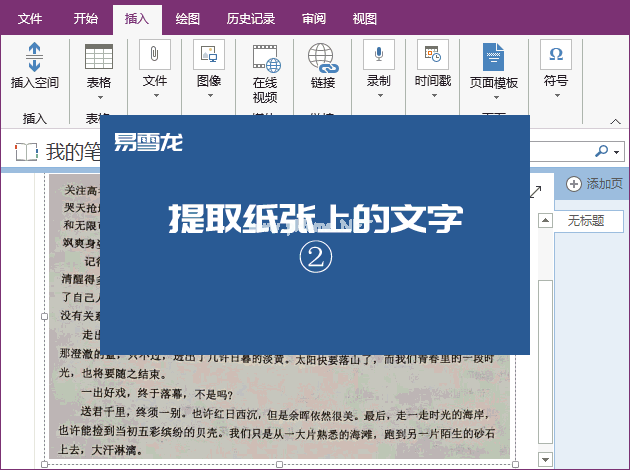Screen dimensions: 630x470
Task: Open the 录制 dropdown arrow
Action: coord(380,96)
